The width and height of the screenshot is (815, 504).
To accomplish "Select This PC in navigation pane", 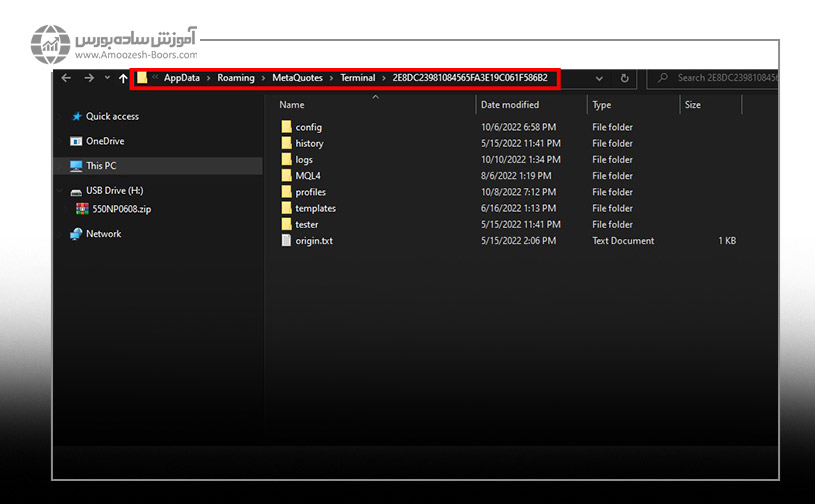I will 101,166.
